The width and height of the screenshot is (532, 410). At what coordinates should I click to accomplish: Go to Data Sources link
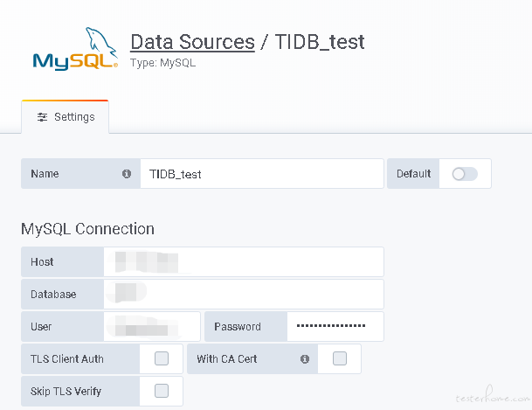click(192, 42)
